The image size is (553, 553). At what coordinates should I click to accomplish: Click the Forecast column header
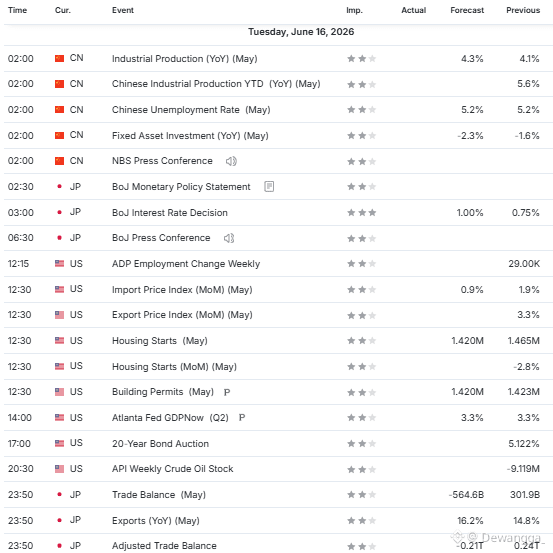coord(467,10)
